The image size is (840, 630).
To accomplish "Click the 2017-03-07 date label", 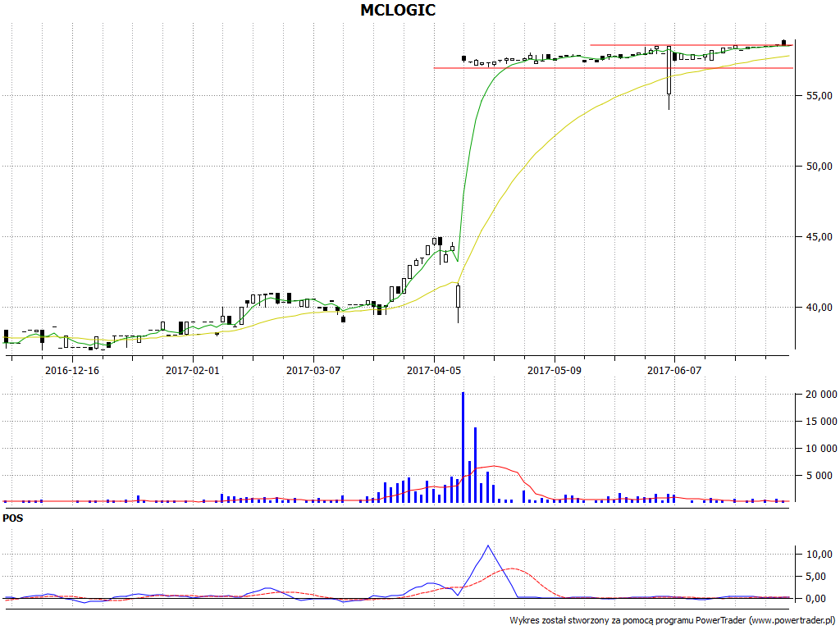I will coord(313,370).
